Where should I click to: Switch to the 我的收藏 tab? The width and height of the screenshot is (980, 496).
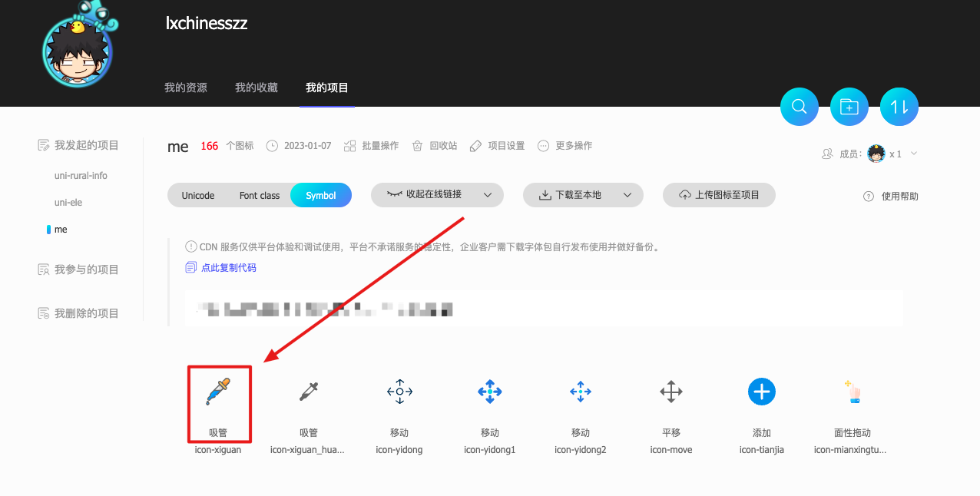coord(256,88)
